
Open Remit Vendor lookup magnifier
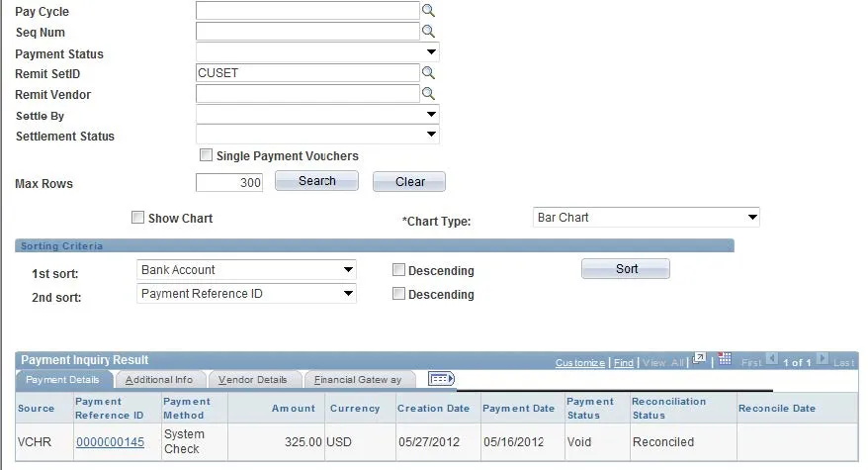(428, 93)
